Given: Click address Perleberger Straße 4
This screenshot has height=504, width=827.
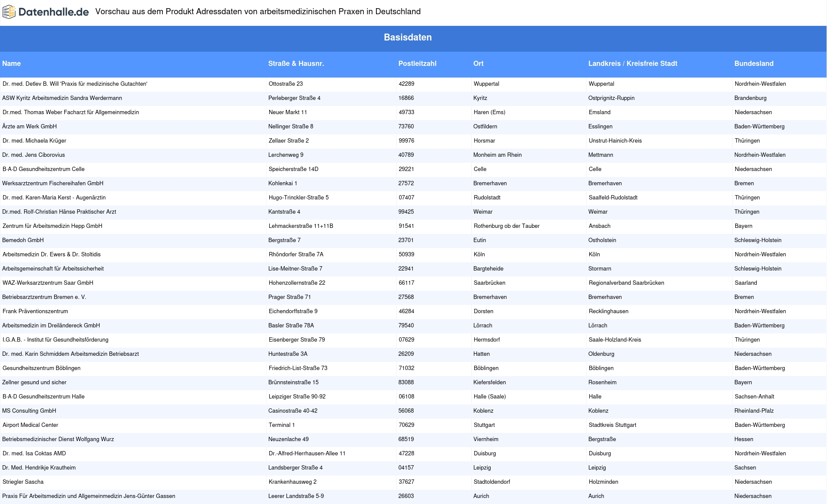Looking at the screenshot, I should tap(294, 98).
